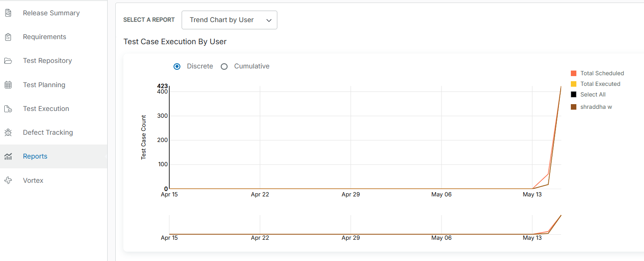Toggle the Select All legend checkbox
The height and width of the screenshot is (261, 644).
573,94
